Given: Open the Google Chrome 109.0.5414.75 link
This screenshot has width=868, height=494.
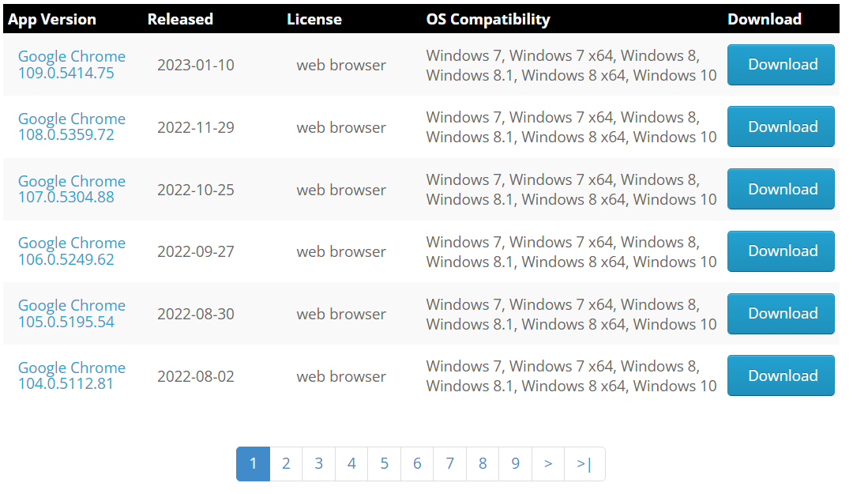Looking at the screenshot, I should point(72,65).
